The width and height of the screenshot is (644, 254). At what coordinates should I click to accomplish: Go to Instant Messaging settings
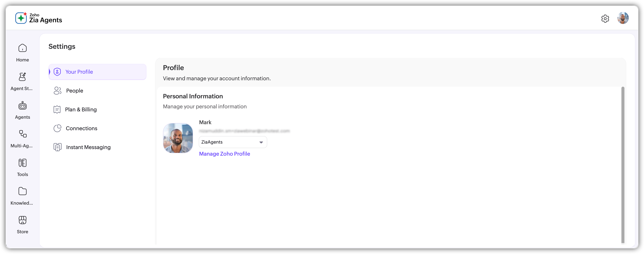pyautogui.click(x=88, y=147)
